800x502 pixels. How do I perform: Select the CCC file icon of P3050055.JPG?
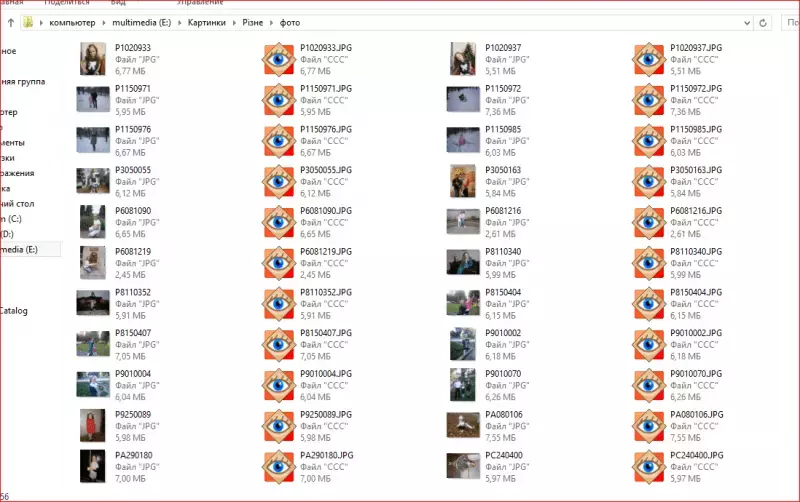pos(279,182)
